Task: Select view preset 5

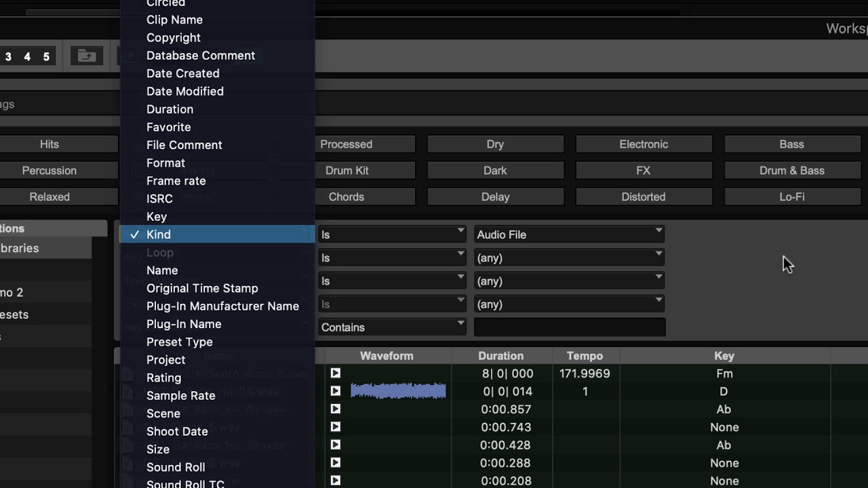Action: (46, 57)
